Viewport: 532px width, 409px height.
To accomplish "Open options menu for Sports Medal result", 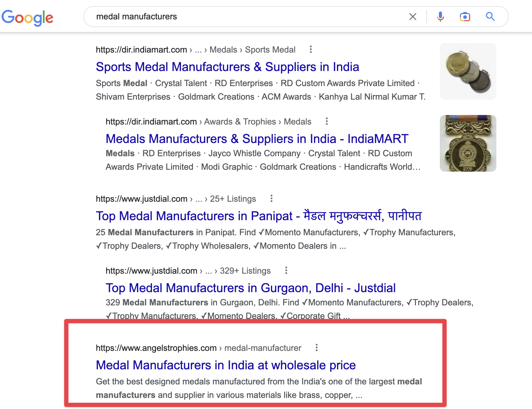I will tap(311, 50).
